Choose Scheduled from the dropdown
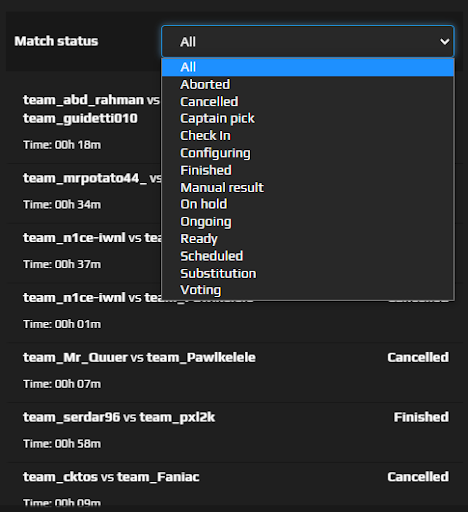Image resolution: width=468 pixels, height=512 pixels. point(308,256)
